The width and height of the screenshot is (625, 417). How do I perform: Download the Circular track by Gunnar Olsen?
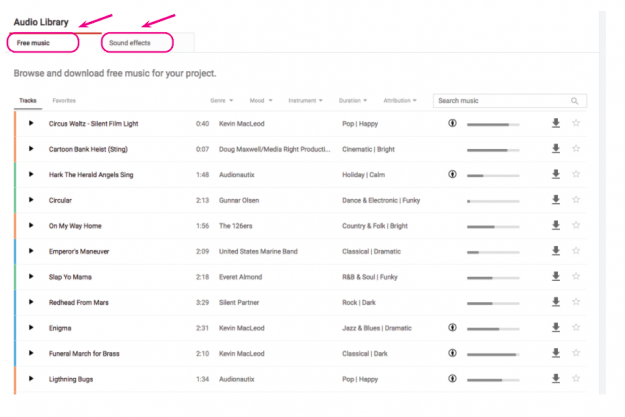coord(556,200)
